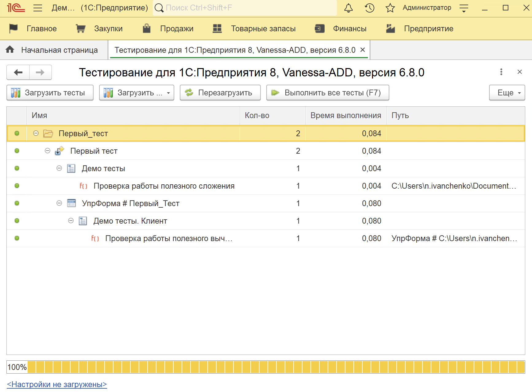532x392 pixels.
Task: Click the Время выполнения column header
Action: 346,116
